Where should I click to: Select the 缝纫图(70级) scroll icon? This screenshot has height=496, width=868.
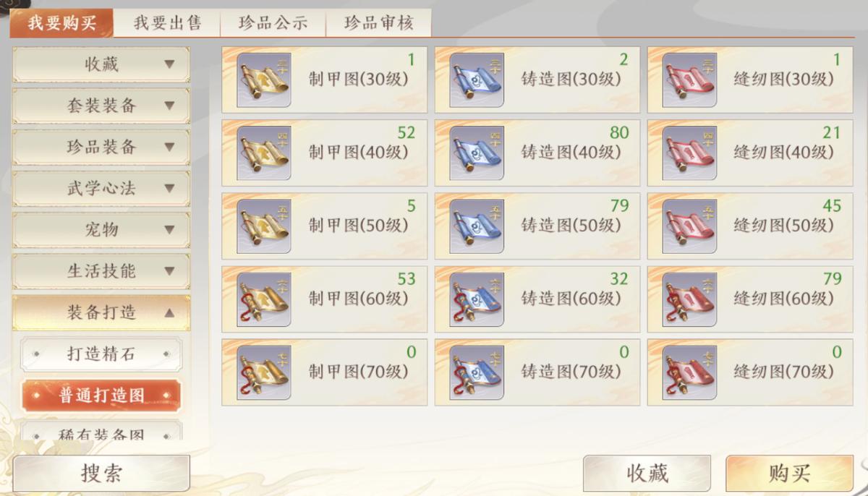pyautogui.click(x=689, y=372)
